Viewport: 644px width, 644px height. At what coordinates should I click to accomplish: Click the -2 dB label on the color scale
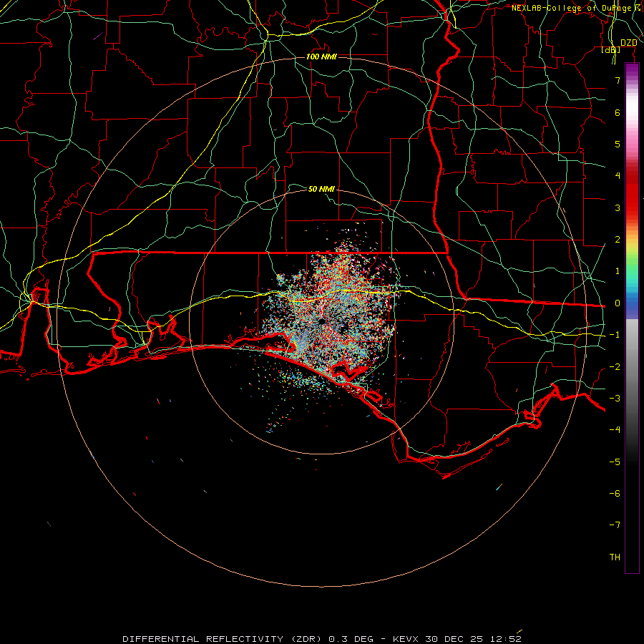pos(615,367)
